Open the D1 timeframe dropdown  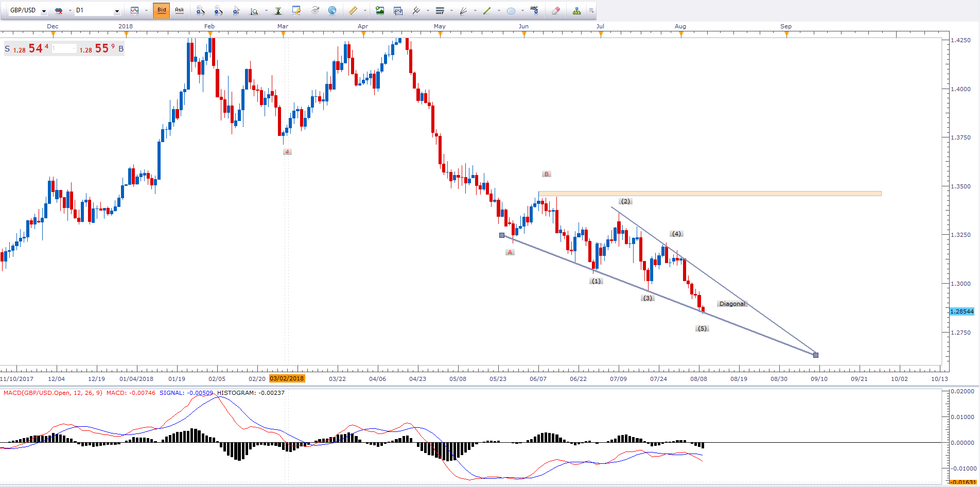[117, 11]
